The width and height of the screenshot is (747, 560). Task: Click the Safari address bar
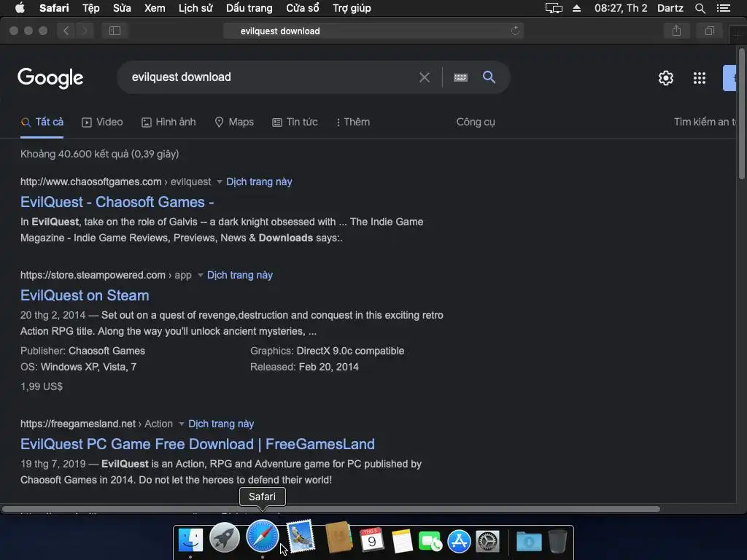(x=373, y=31)
